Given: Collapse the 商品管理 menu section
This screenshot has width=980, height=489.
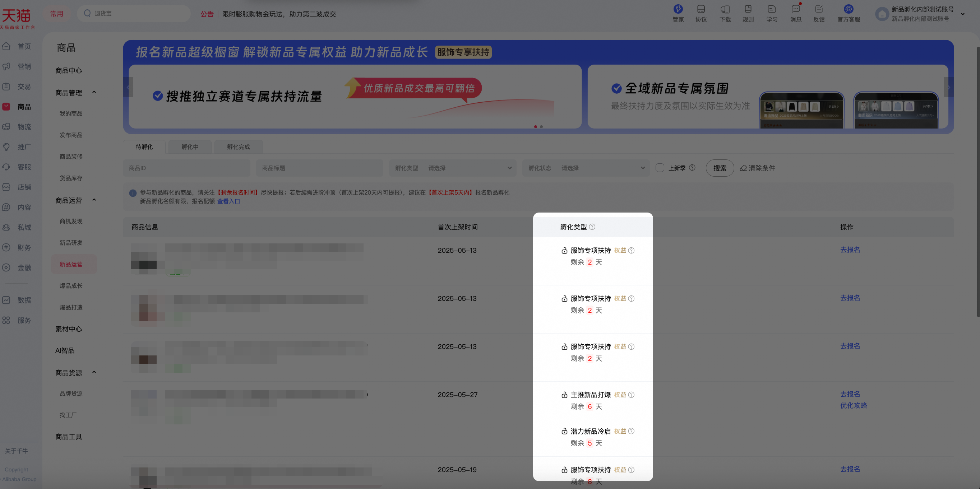Looking at the screenshot, I should pyautogui.click(x=94, y=92).
